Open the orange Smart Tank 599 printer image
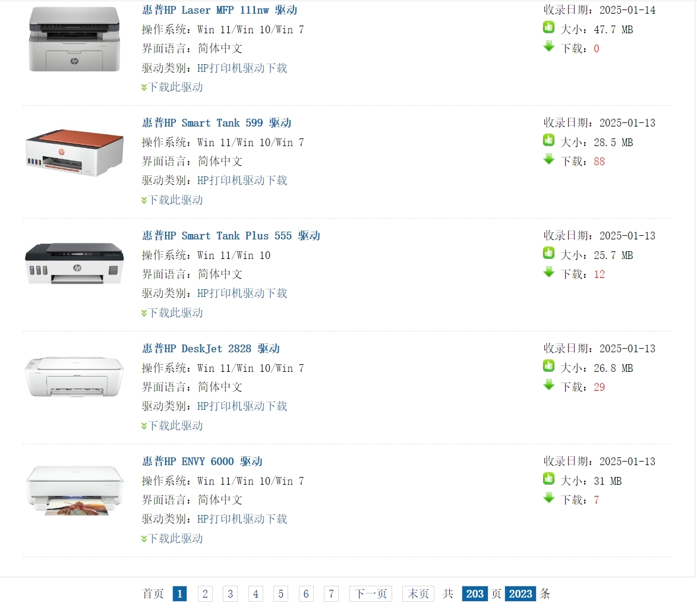The width and height of the screenshot is (697, 616). 74,153
